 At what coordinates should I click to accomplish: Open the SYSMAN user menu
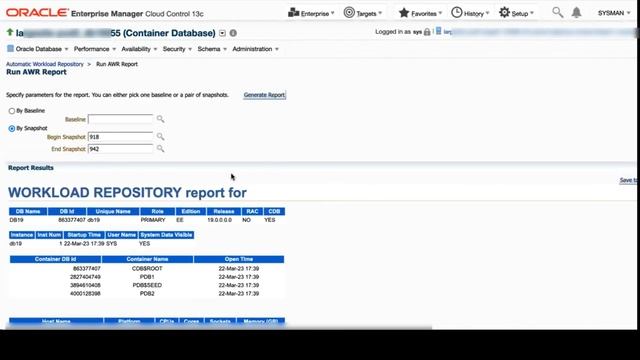(614, 13)
